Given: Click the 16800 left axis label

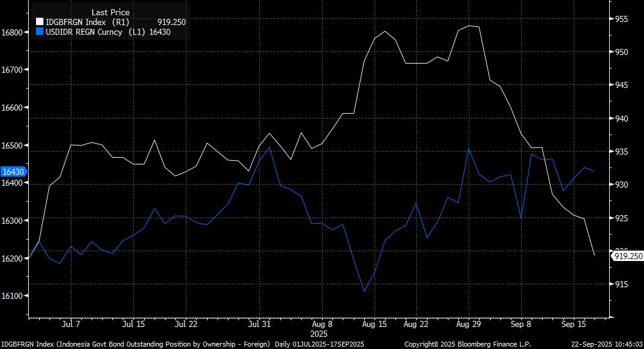Looking at the screenshot, I should click(x=12, y=32).
